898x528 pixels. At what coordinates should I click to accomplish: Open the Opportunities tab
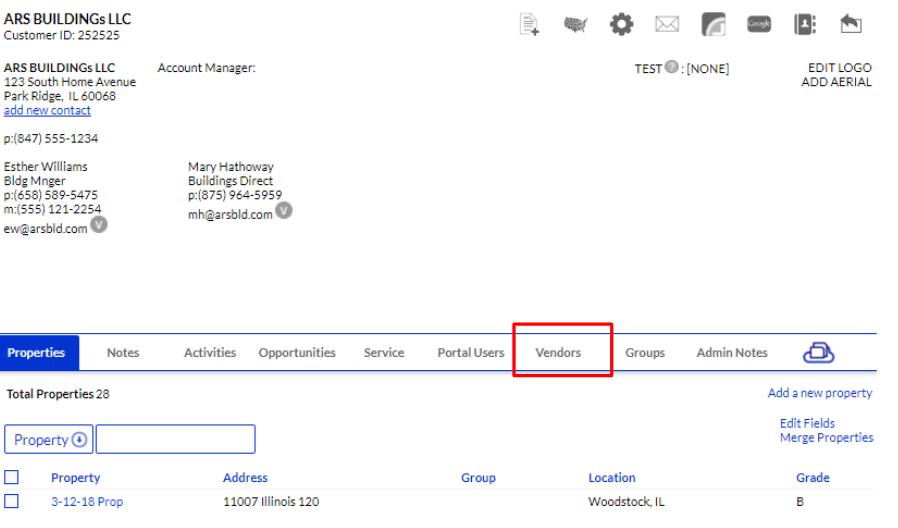(x=297, y=353)
